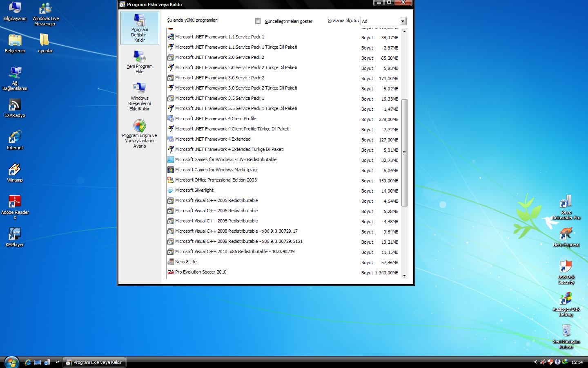Image resolution: width=588 pixels, height=368 pixels.
Task: Select Nero 8 Lite entry
Action: [283, 262]
